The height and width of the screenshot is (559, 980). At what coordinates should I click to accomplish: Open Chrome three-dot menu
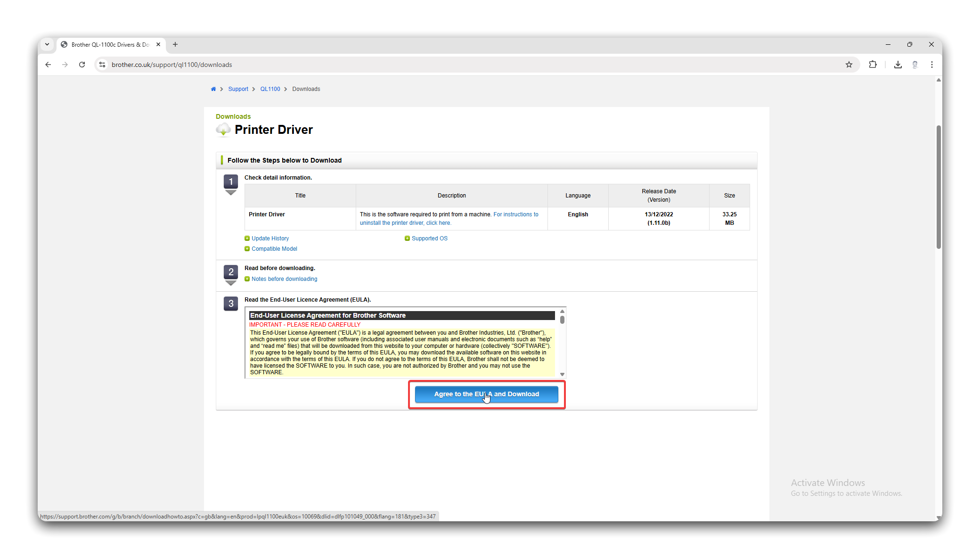tap(931, 65)
